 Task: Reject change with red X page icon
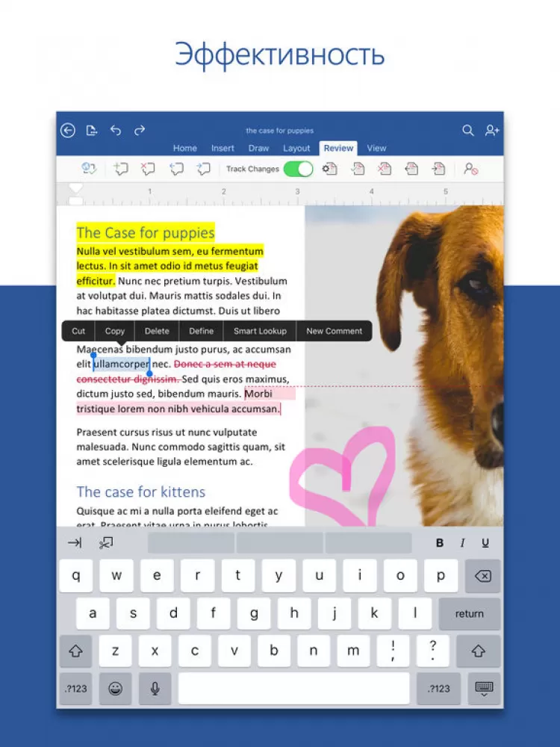(x=385, y=169)
